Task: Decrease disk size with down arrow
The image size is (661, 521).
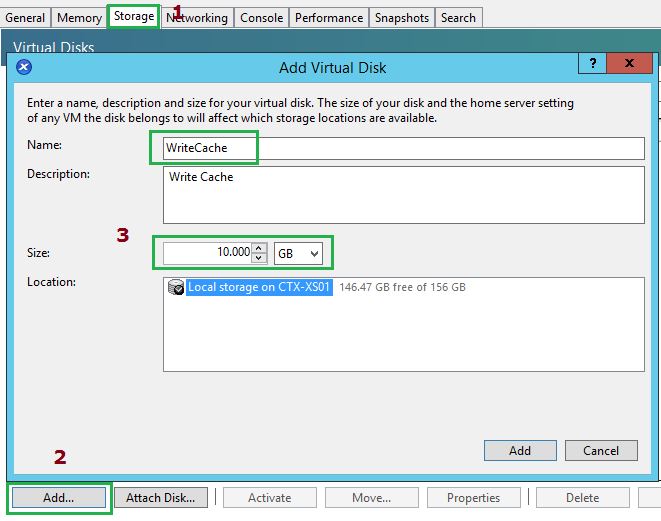Action: 259,258
